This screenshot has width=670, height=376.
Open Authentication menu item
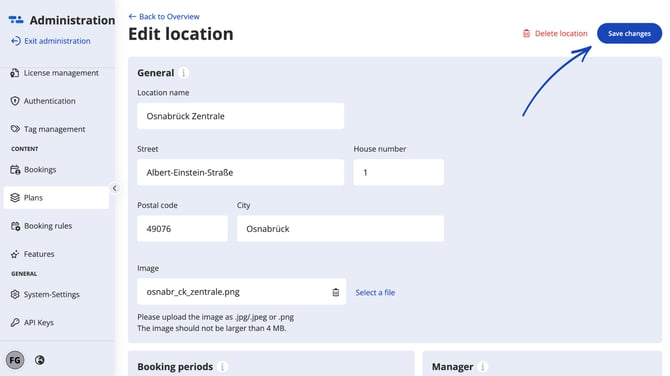tap(56, 101)
